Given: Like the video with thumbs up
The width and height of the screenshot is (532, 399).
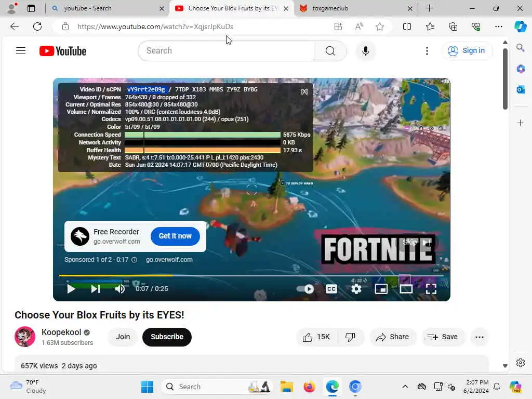Looking at the screenshot, I should (x=316, y=337).
